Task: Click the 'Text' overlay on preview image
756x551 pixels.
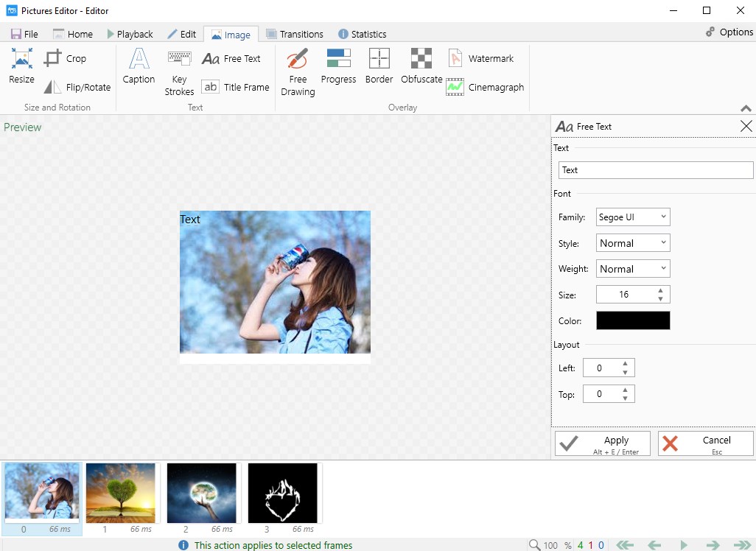Action: [190, 220]
